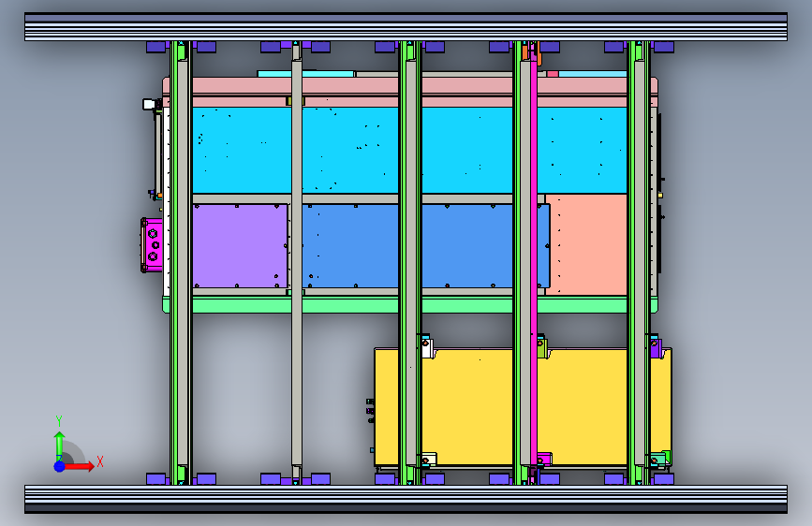This screenshot has height=526, width=812.
Task: Click the green Y-axis arrow on the triad
Action: (x=60, y=445)
